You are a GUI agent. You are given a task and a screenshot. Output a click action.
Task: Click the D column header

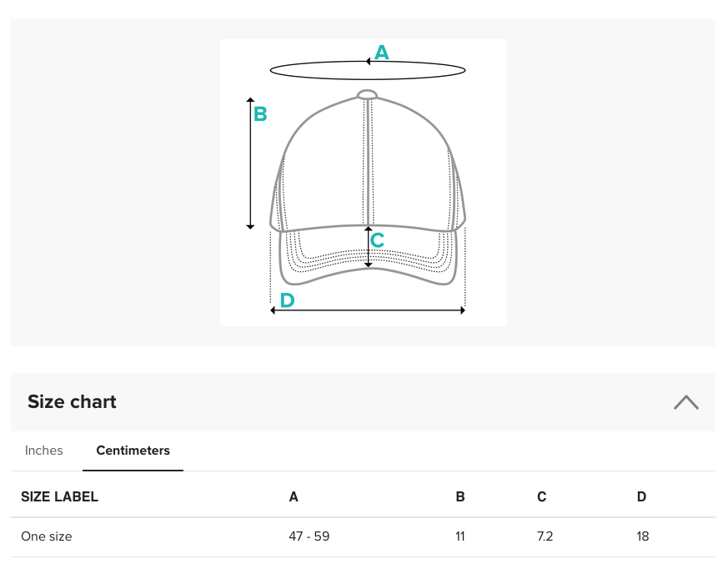(641, 496)
